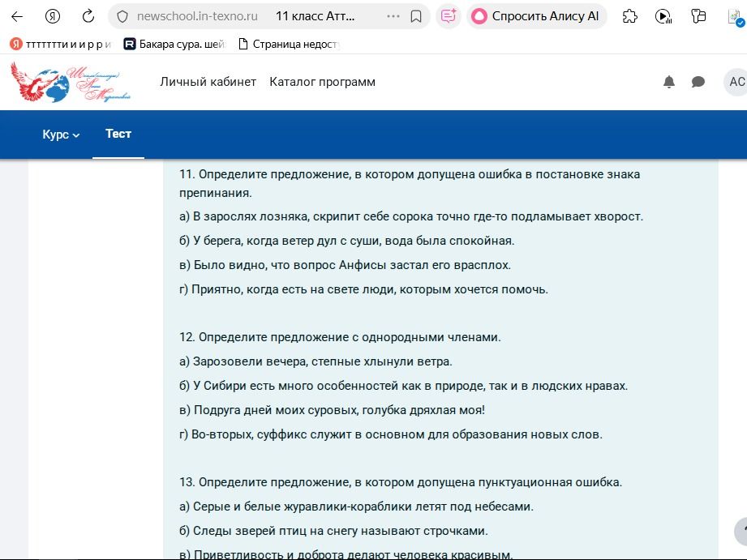Click the school logo with dove and globe
747x560 pixels.
tap(71, 82)
